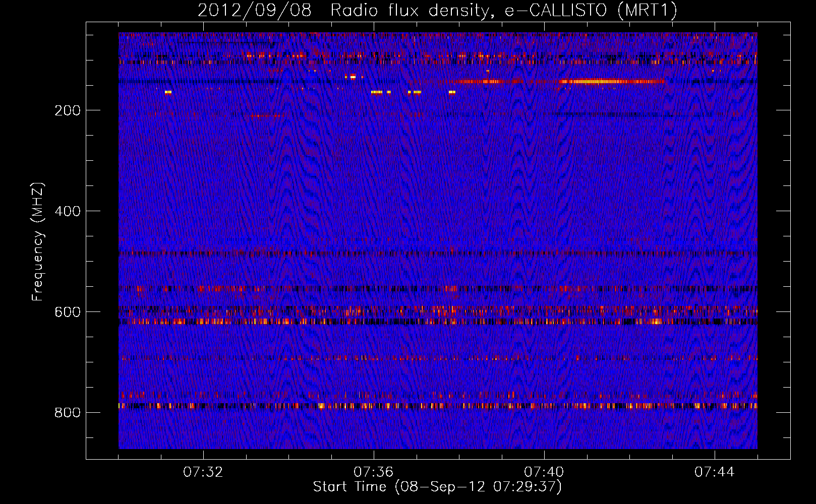Click the 07:32 time tick label
The width and height of the screenshot is (816, 504).
tap(203, 472)
